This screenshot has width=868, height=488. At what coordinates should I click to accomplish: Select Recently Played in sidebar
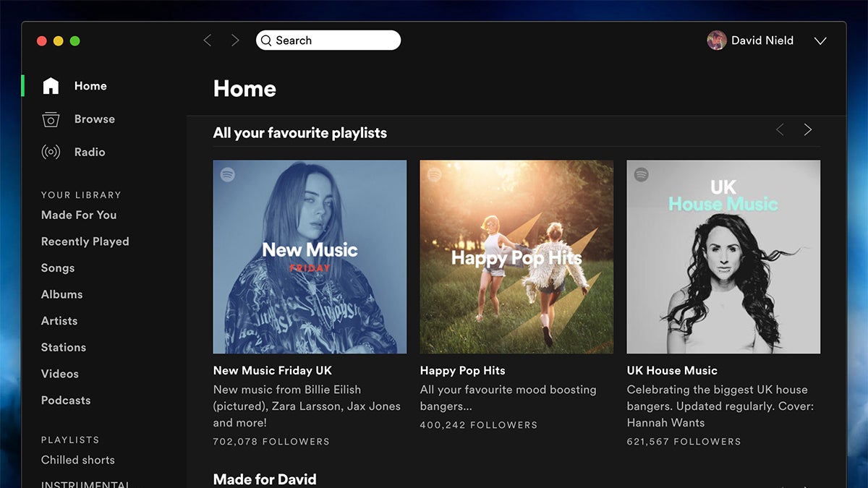pyautogui.click(x=85, y=241)
